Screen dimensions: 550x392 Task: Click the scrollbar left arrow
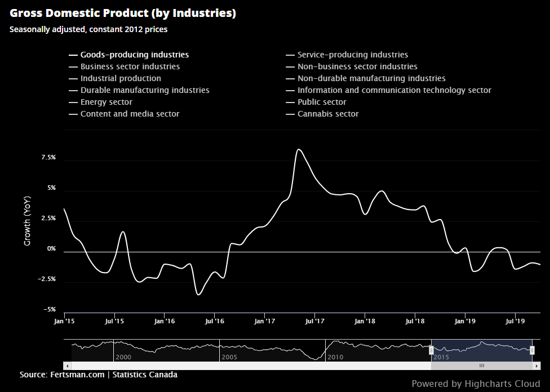[68, 366]
